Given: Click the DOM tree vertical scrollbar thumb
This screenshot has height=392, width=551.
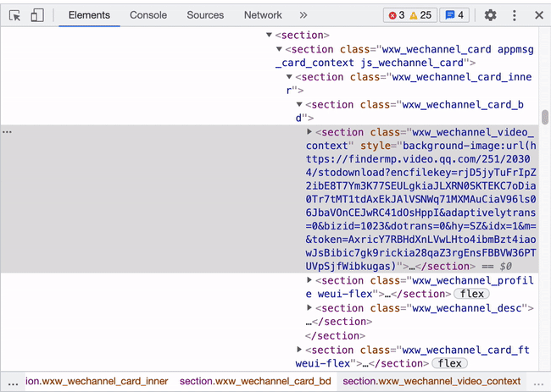Looking at the screenshot, I should point(545,117).
